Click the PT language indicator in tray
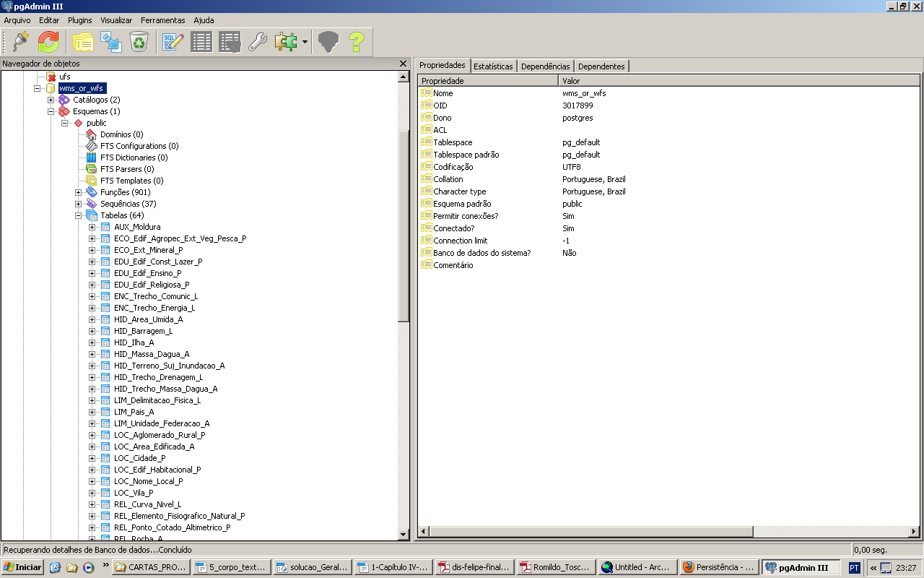 pos(855,567)
